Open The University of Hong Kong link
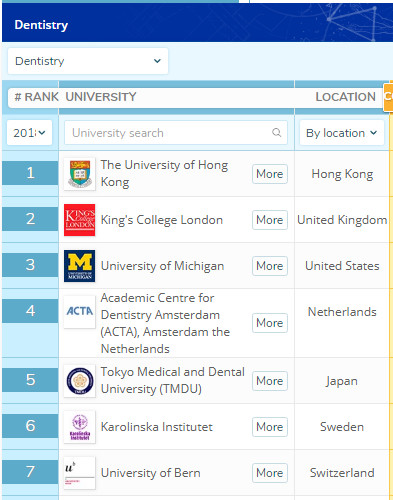 click(165, 173)
